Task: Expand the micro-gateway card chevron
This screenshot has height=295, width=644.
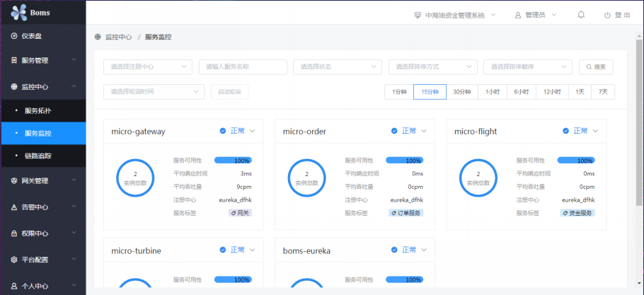Action: click(253, 131)
